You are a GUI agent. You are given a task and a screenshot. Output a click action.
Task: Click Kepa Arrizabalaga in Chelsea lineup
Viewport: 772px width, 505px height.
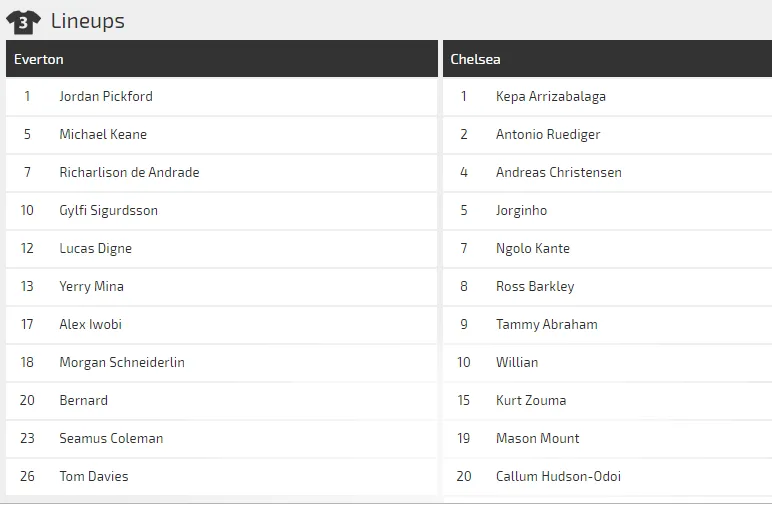coord(551,97)
